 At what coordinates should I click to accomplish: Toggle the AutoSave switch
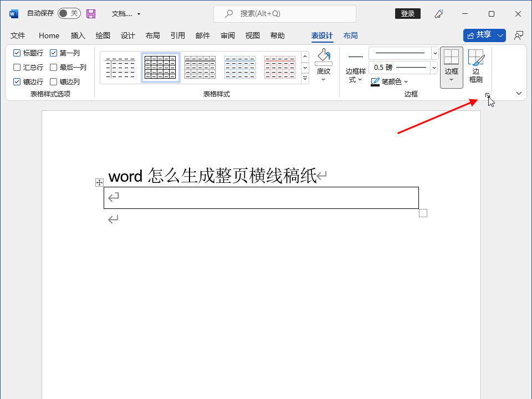pos(69,14)
